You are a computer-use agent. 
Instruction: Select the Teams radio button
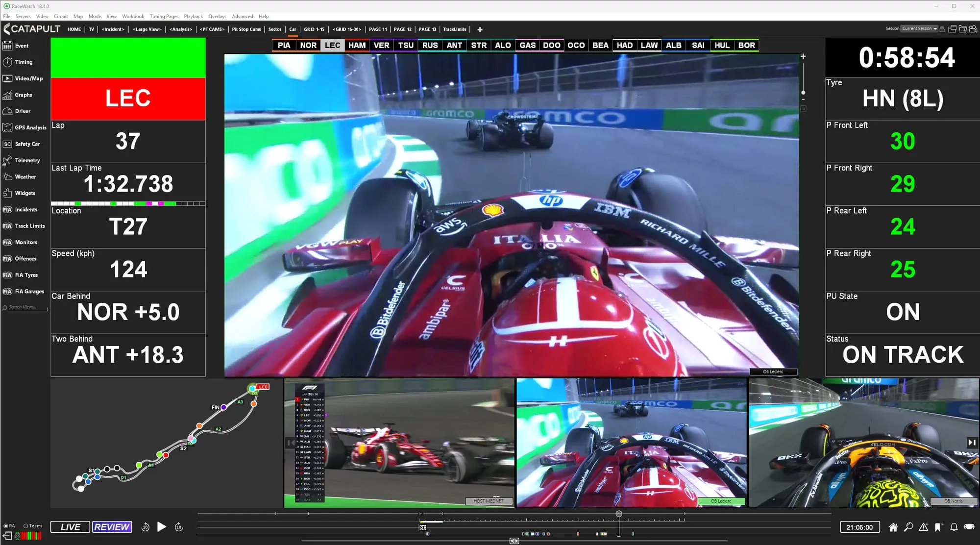tap(26, 525)
